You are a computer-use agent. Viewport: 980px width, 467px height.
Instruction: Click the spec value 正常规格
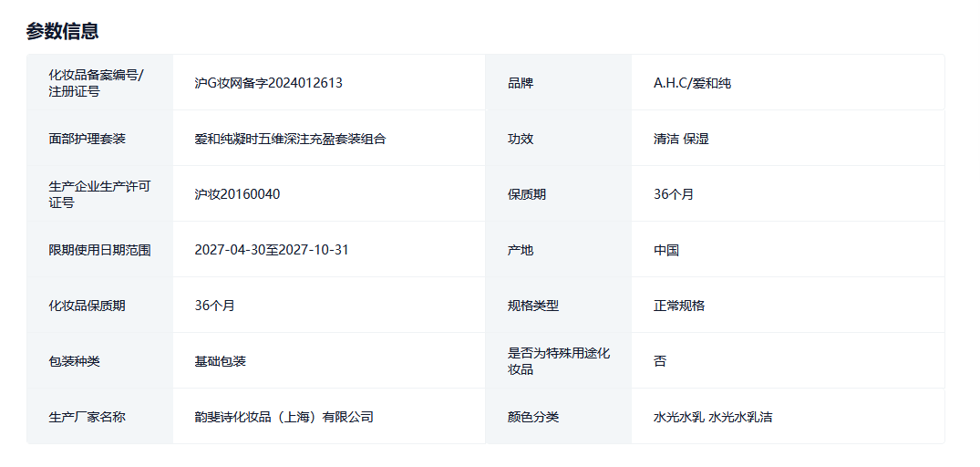(679, 306)
